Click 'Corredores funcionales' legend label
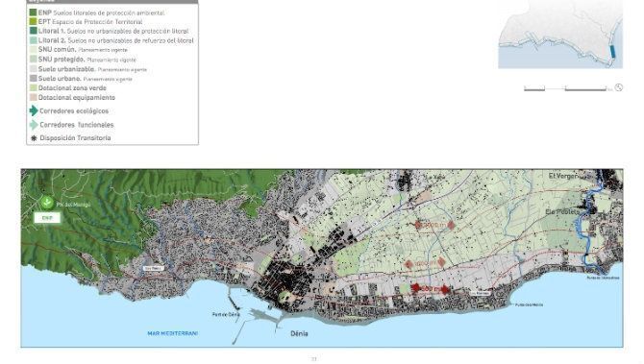Viewport: 644px width, 364px height. coord(77,124)
